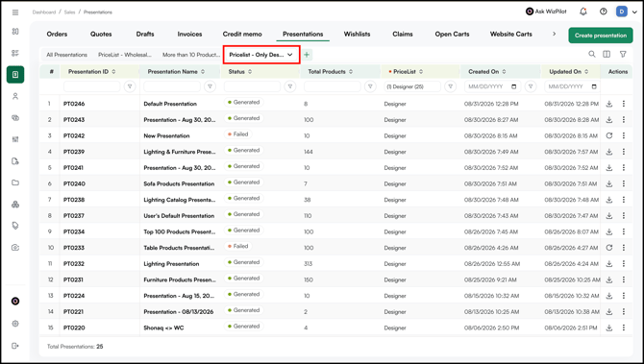Click Presentation ID filter input field
Screen dimensions: 644x364
91,86
